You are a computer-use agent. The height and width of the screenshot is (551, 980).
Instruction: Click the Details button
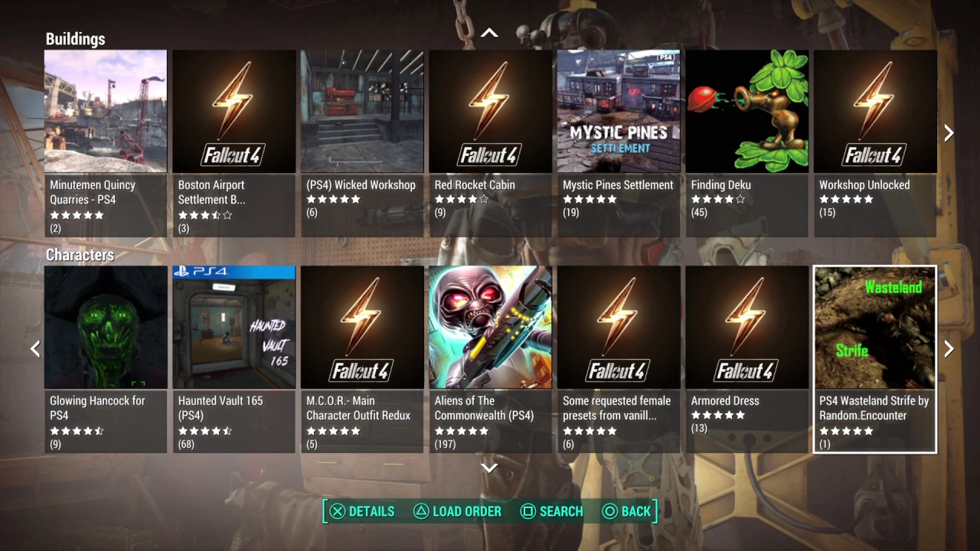[x=362, y=511]
